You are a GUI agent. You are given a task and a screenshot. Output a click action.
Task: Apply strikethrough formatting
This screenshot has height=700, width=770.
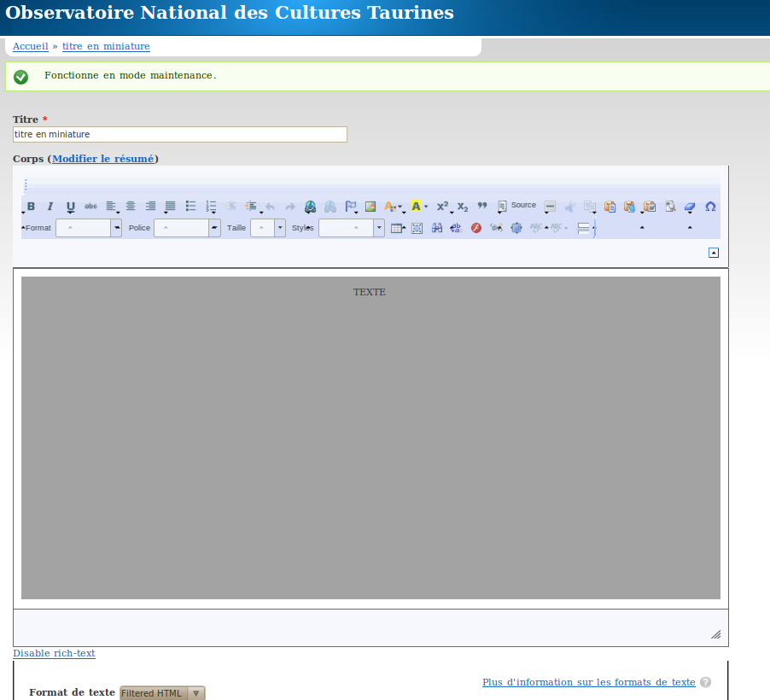[90, 207]
